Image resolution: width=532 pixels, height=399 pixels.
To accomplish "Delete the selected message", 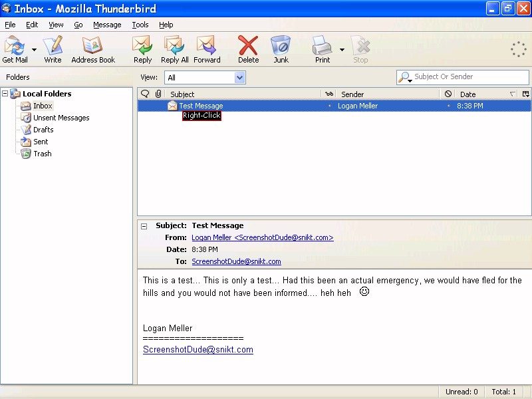I will pyautogui.click(x=248, y=49).
